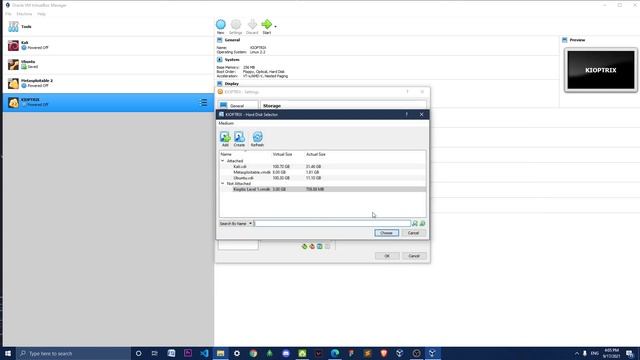Collapse the Not Attached disks group
This screenshot has height=360, width=640.
222,184
